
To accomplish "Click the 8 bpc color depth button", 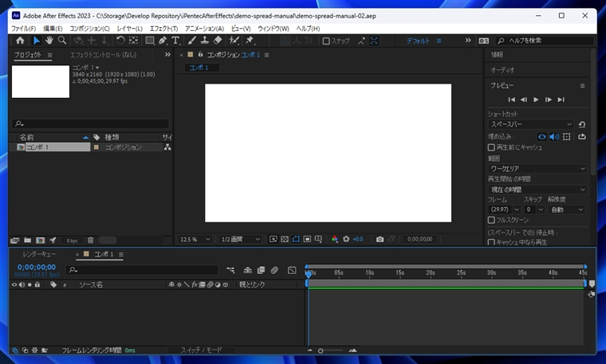I will (72, 241).
